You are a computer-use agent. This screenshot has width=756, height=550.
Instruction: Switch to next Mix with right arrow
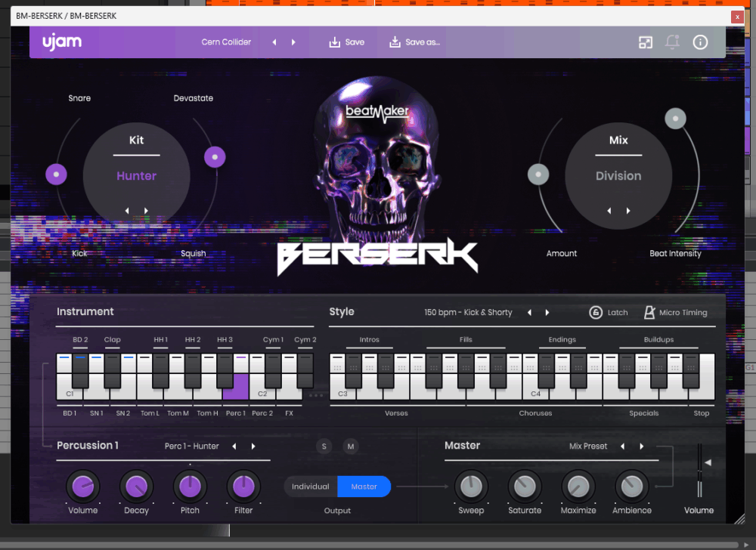[x=628, y=211]
